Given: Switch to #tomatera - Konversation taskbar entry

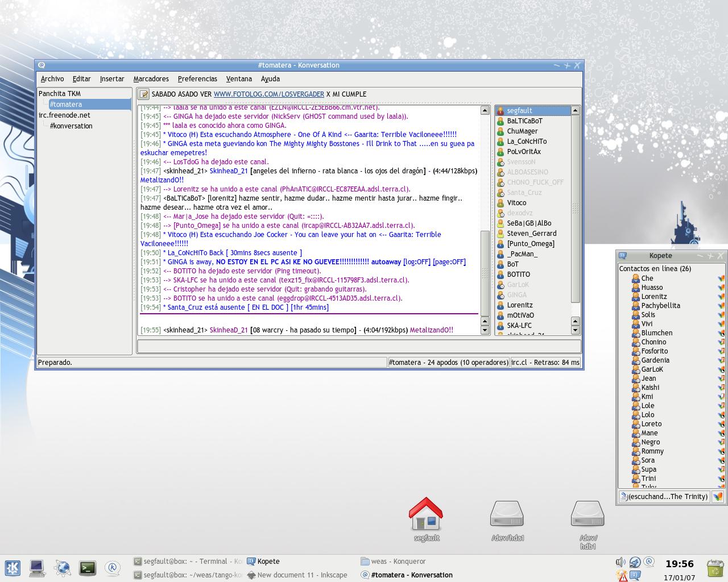Looking at the screenshot, I should click(x=407, y=575).
